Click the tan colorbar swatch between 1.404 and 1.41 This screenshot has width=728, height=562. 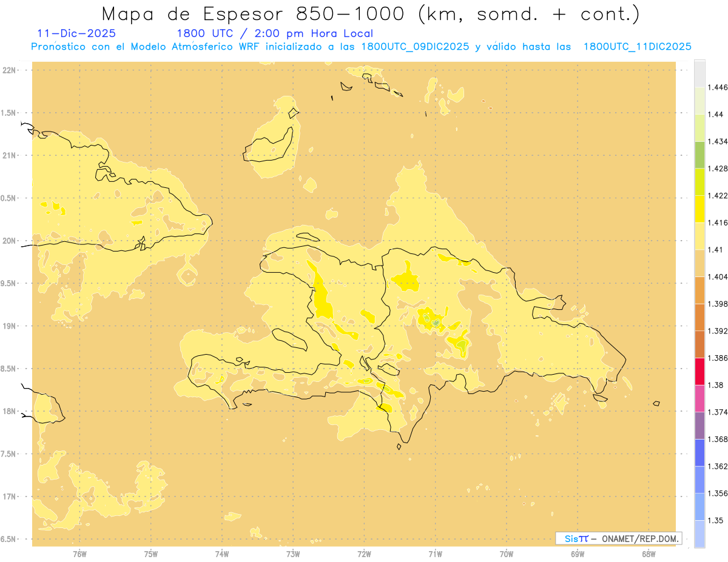click(699, 263)
